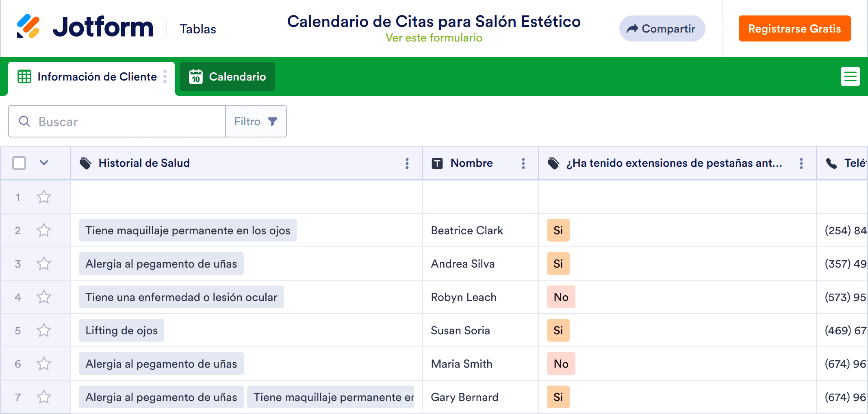Open Nombre column options menu

point(523,163)
